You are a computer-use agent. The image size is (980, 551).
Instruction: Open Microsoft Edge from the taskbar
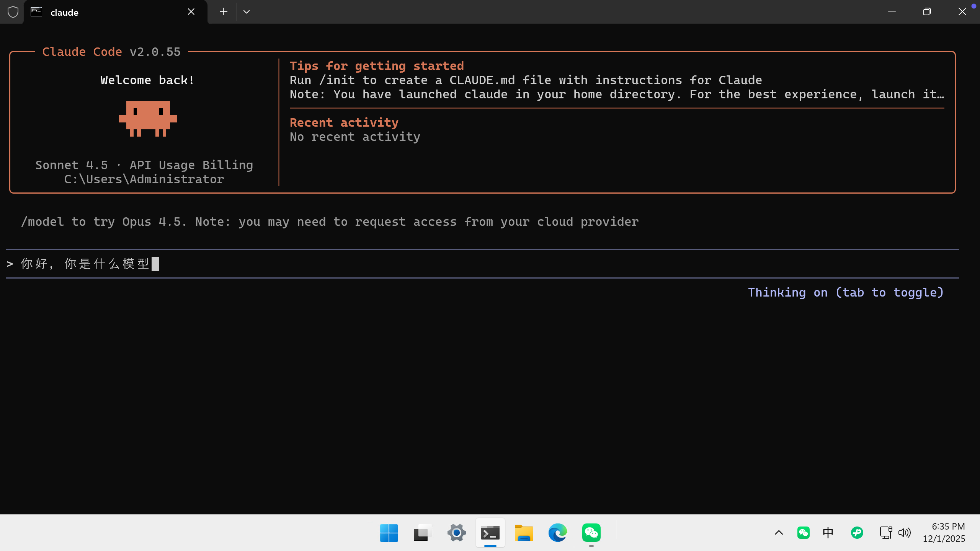(x=557, y=533)
